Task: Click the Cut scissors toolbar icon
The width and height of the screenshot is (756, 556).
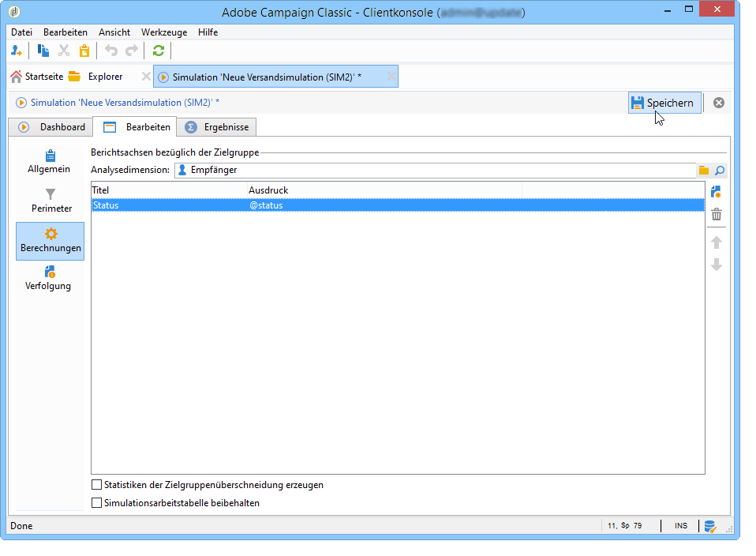Action: point(64,51)
